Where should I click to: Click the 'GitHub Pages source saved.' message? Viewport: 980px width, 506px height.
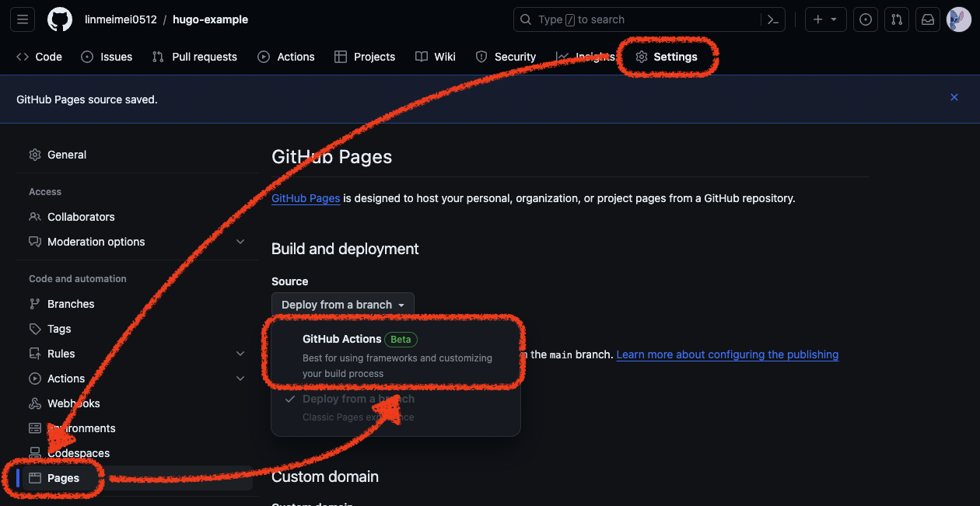click(87, 99)
